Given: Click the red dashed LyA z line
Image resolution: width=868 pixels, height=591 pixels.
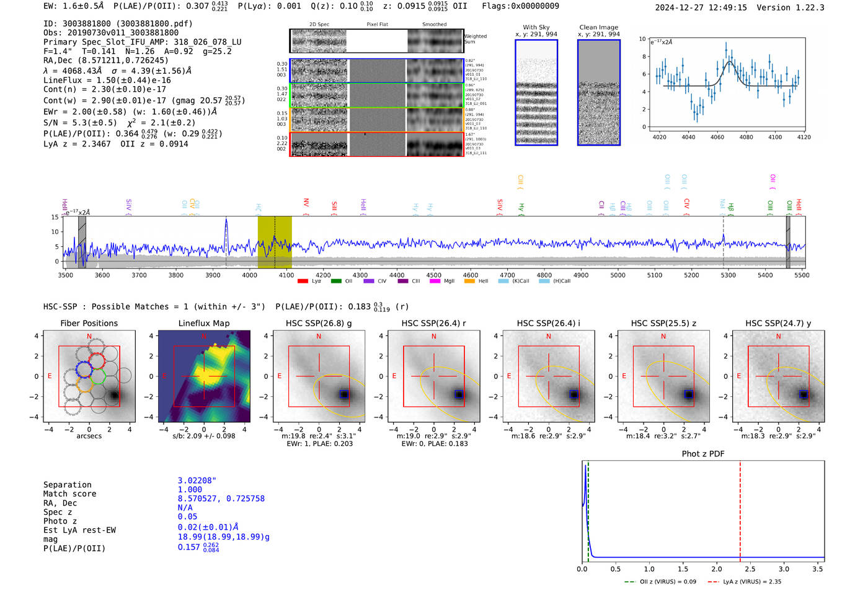Looking at the screenshot, I should [740, 511].
